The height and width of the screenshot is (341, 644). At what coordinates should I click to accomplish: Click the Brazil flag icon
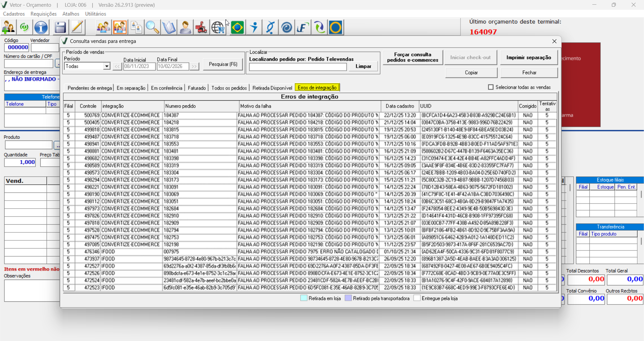click(237, 27)
